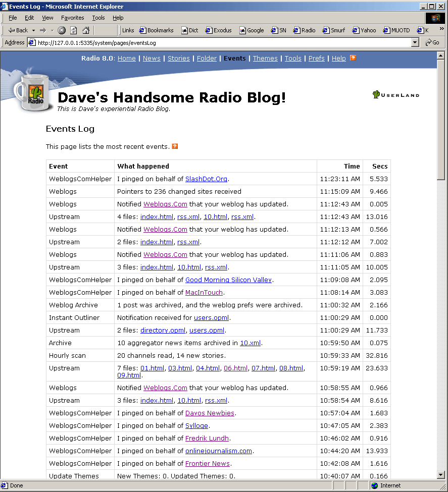Open the 06.html file link

(x=235, y=368)
